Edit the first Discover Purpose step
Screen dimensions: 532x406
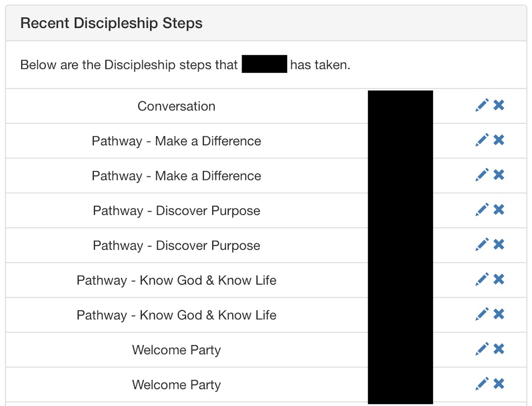click(482, 209)
